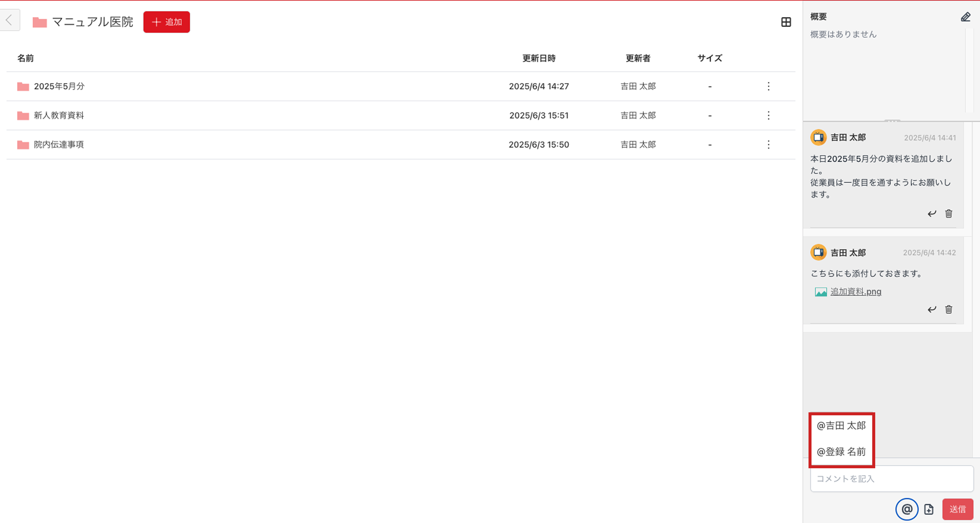980x523 pixels.
Task: Open more options for 新人教育資料 row
Action: coord(768,115)
